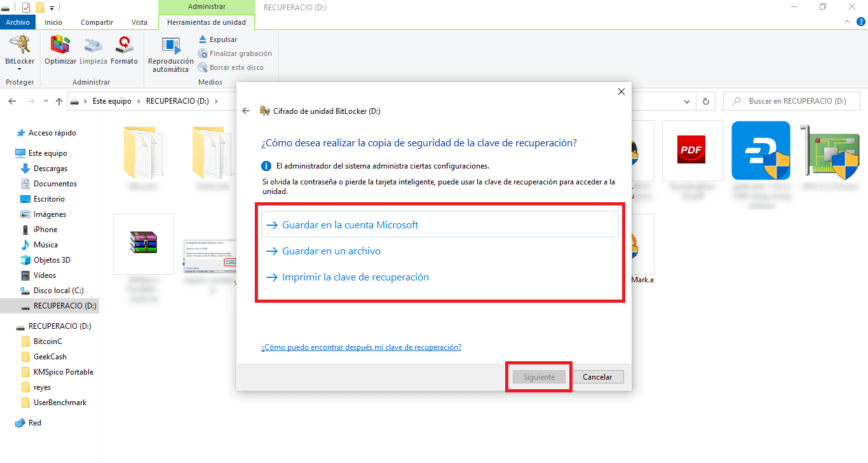Open recent locations dropdown arrow
868x463 pixels.
pos(46,101)
